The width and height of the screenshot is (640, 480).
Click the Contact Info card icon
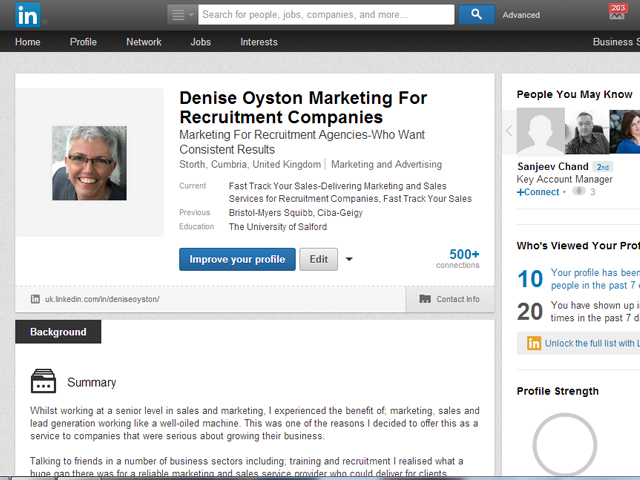point(425,299)
